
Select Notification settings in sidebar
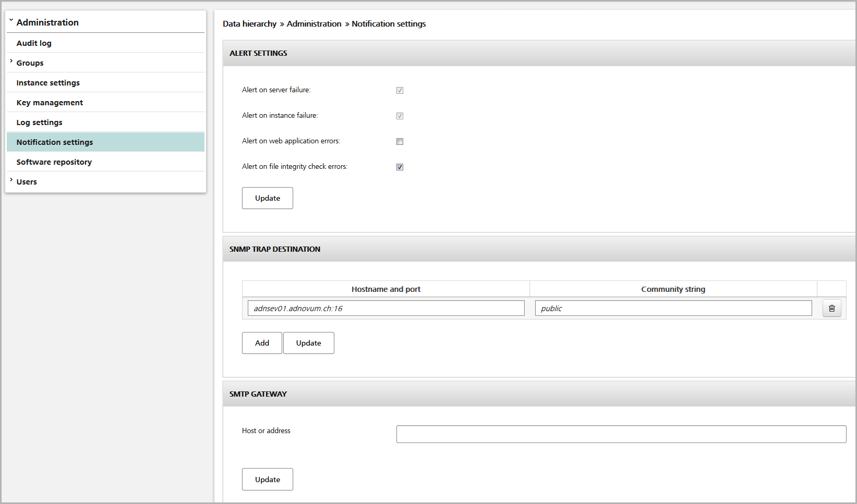tap(105, 142)
